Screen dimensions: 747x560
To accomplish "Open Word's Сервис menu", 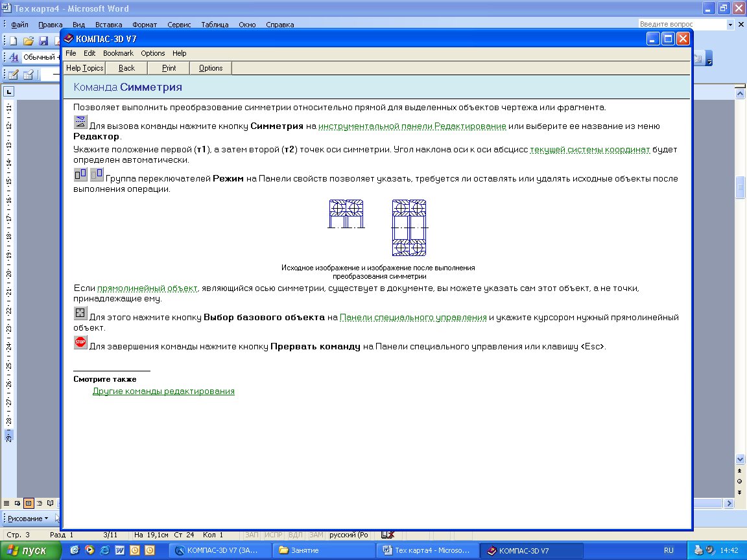I will pyautogui.click(x=179, y=25).
